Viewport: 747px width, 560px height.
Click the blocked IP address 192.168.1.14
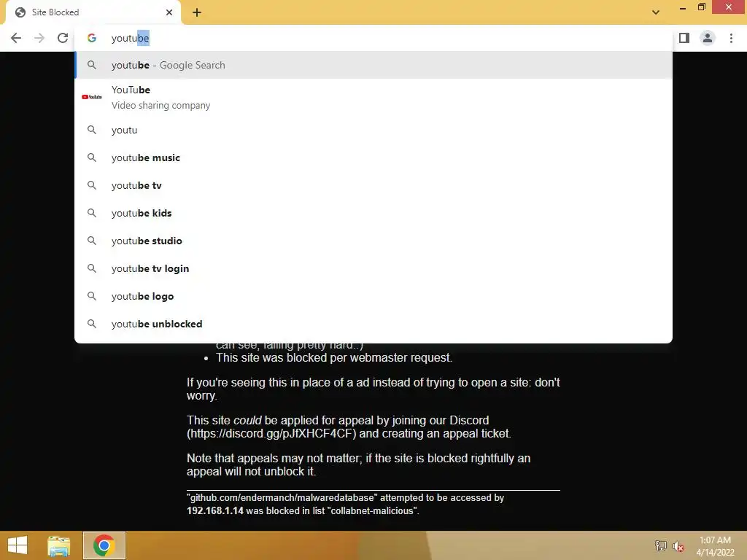click(x=215, y=510)
